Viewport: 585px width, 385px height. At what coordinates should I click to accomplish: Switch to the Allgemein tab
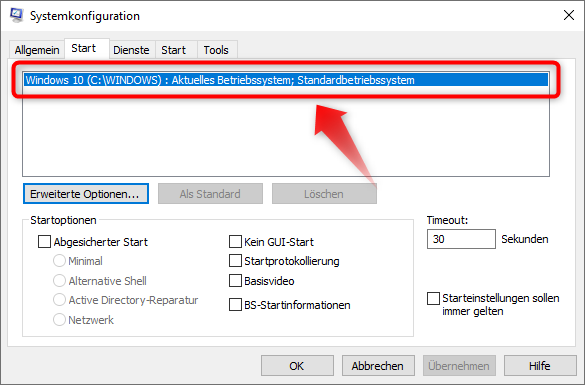point(37,50)
